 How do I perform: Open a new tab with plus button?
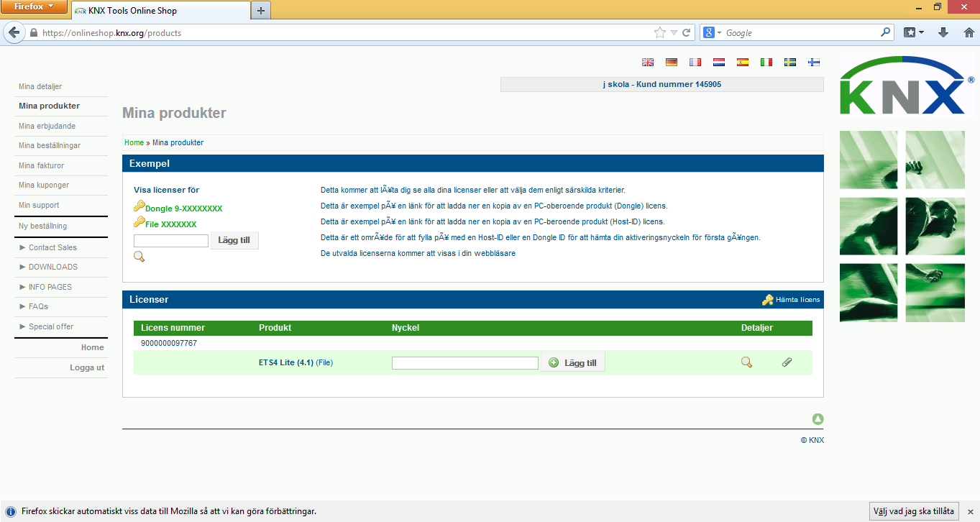(260, 10)
